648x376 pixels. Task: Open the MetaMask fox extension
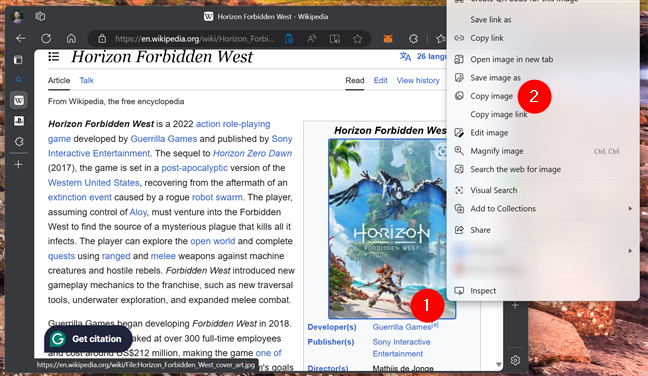point(388,39)
